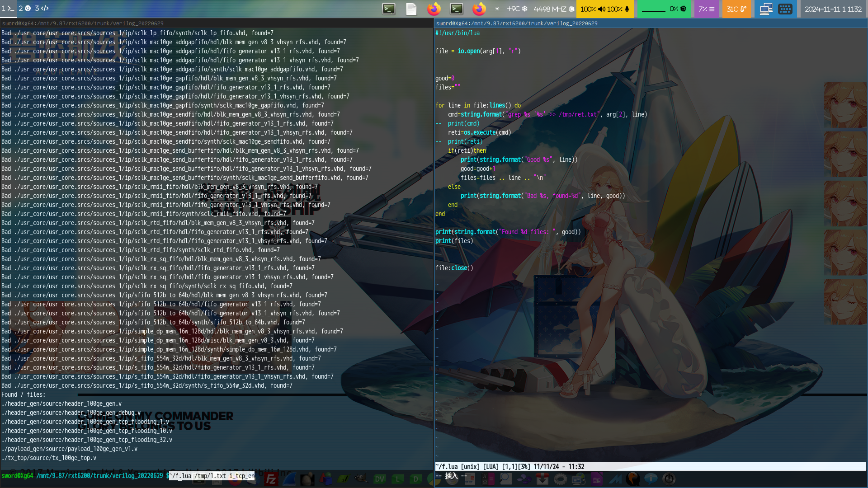Click the power button icon in the dock
Viewport: 868px width, 488px height.
[669, 479]
